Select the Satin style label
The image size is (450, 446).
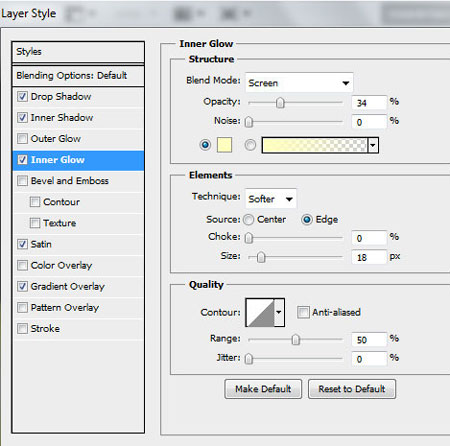(x=41, y=244)
